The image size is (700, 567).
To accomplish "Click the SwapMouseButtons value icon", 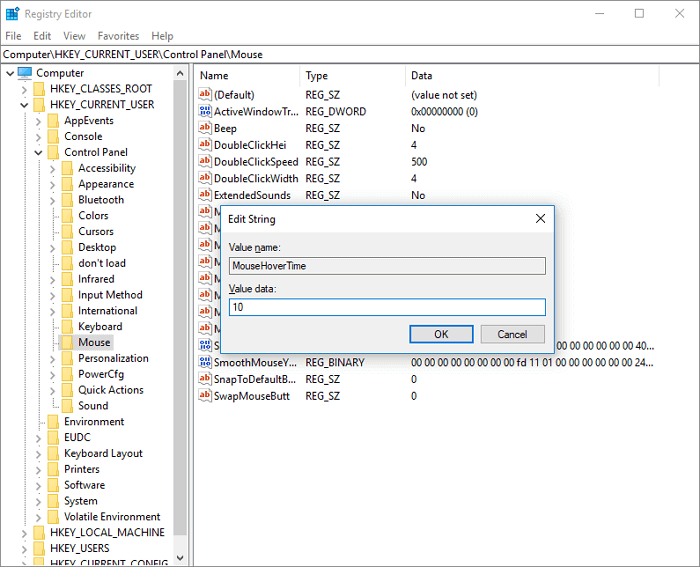I will (205, 396).
